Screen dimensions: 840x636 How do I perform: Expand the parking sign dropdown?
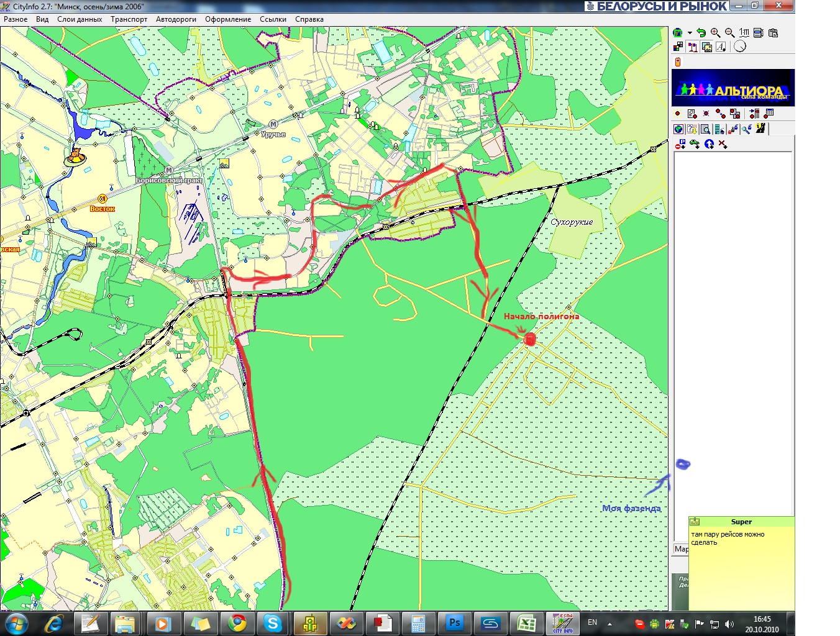[x=680, y=144]
